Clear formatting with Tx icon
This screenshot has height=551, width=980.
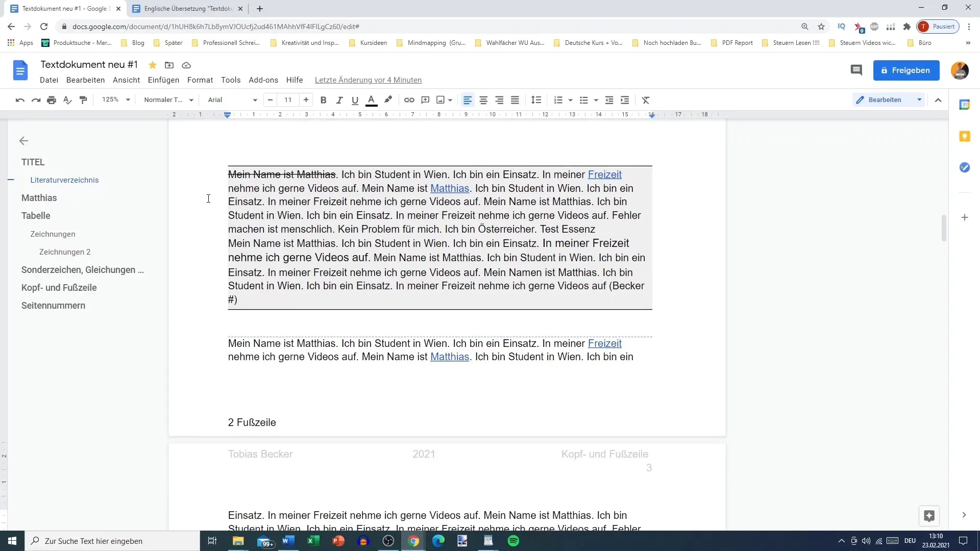tap(646, 100)
